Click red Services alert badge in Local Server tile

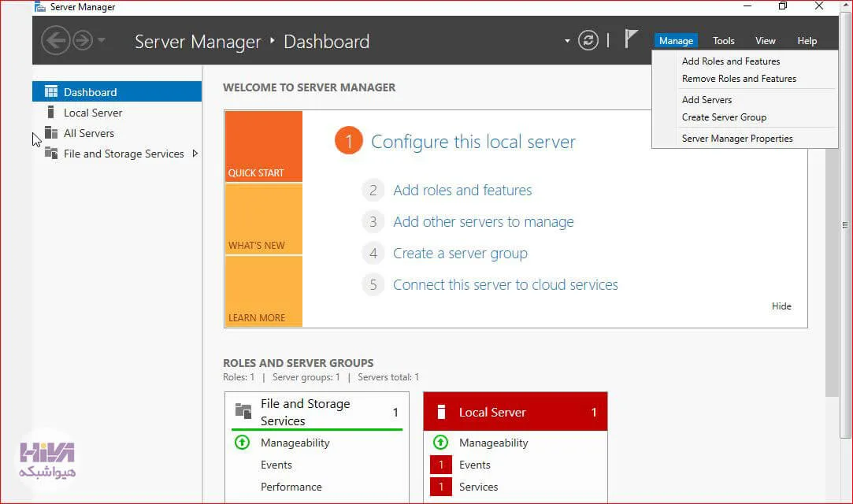(440, 487)
